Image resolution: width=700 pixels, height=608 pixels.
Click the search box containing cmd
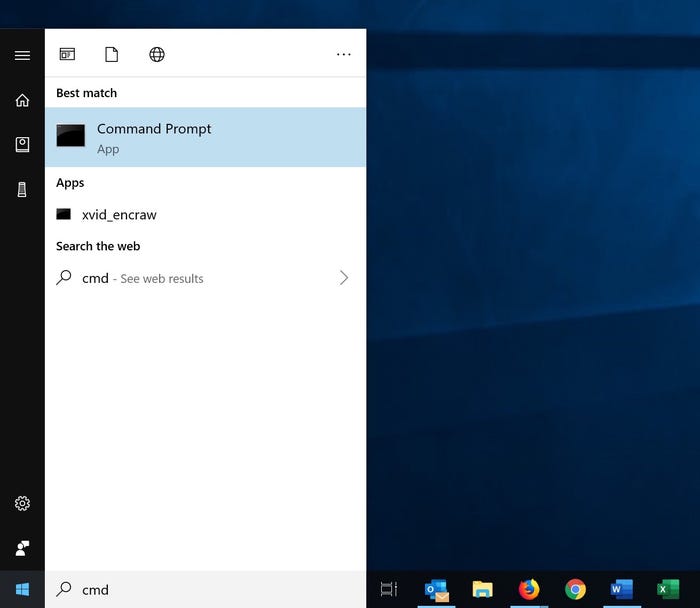[x=205, y=589]
